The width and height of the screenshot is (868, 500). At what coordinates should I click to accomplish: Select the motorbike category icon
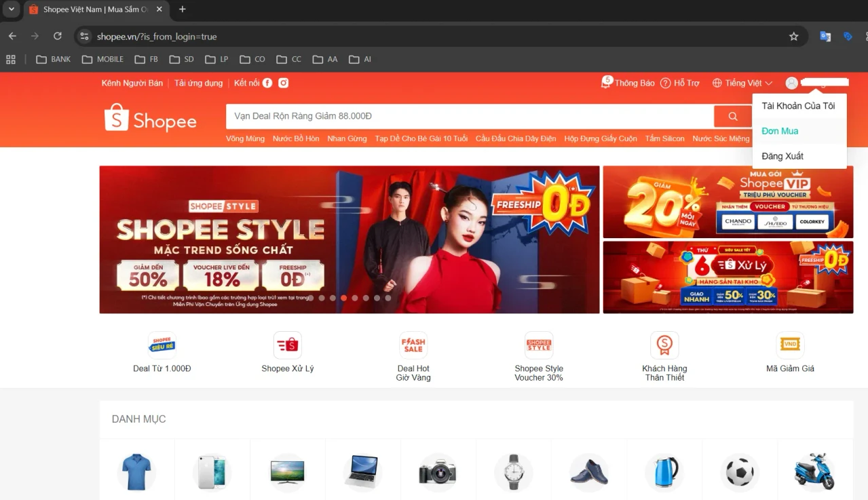pos(815,472)
